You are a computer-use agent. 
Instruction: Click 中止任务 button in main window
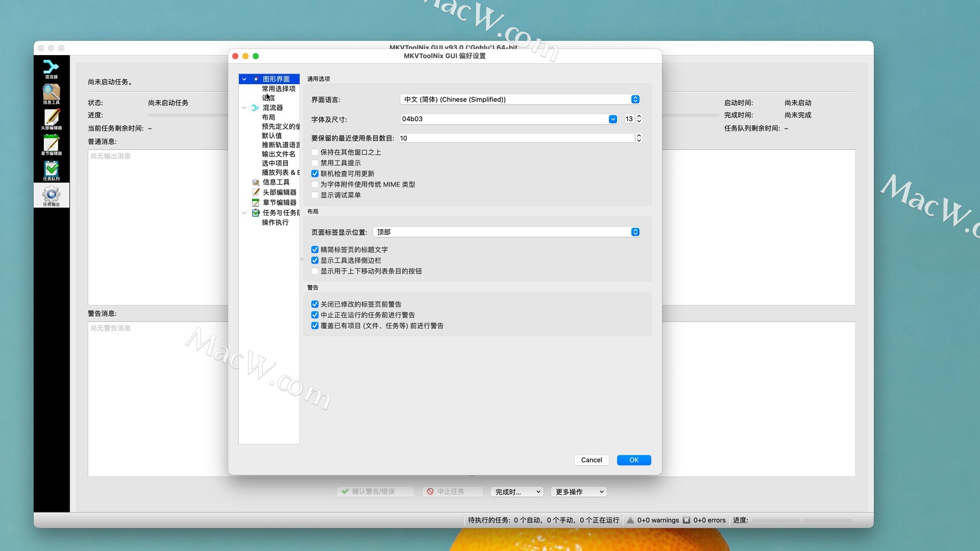452,492
